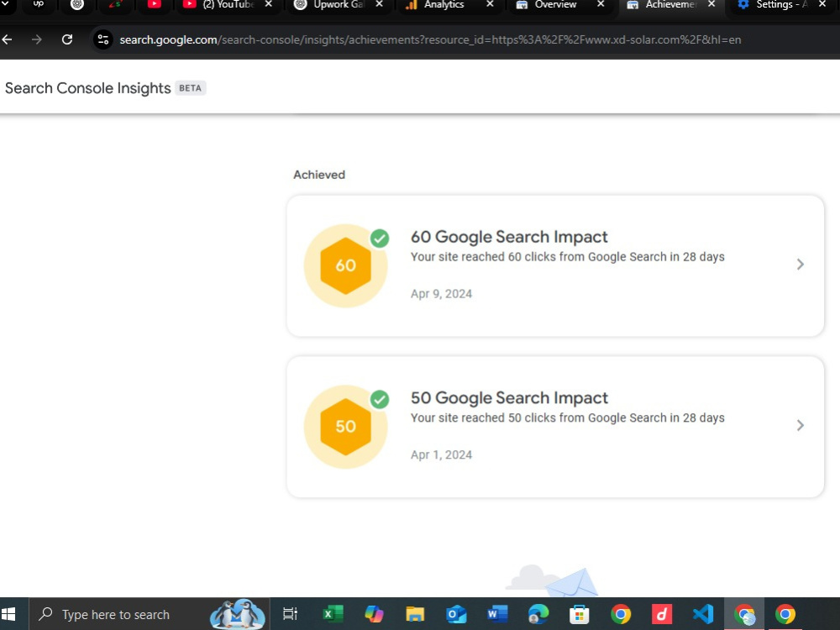Screen dimensions: 840x630
Task: Switch to the ChatGPT pinned tab
Action: (77, 4)
